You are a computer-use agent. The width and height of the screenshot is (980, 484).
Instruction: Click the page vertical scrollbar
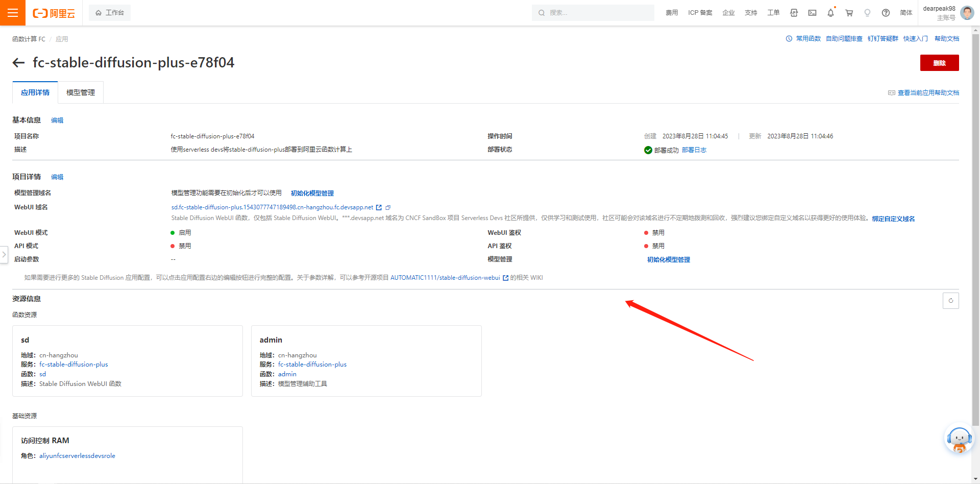coord(975,230)
